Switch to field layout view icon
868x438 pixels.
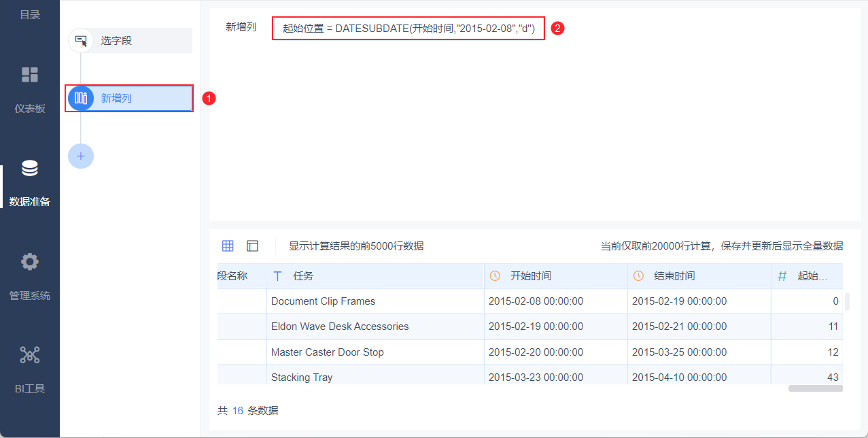pos(252,246)
